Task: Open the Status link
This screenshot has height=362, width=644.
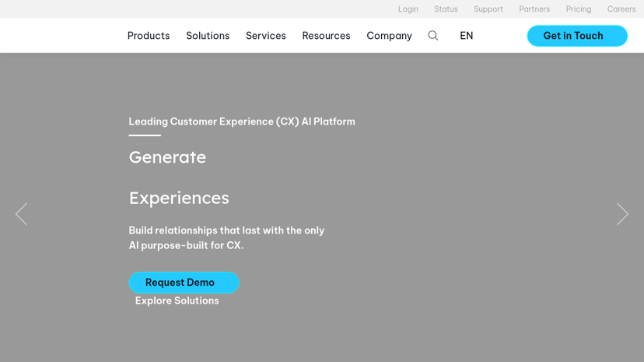Action: (x=446, y=9)
